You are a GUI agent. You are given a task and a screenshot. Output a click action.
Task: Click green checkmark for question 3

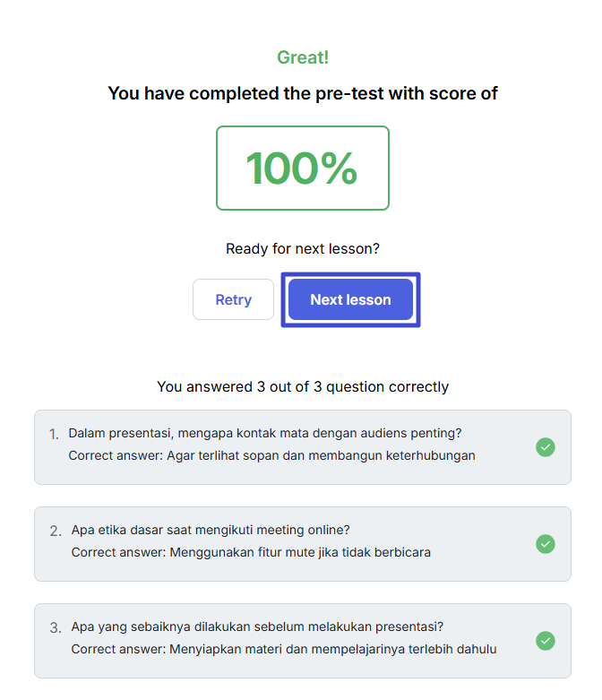[545, 641]
